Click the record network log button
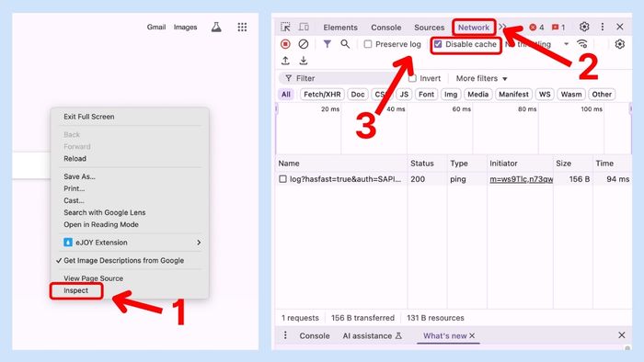The image size is (644, 362). point(285,44)
